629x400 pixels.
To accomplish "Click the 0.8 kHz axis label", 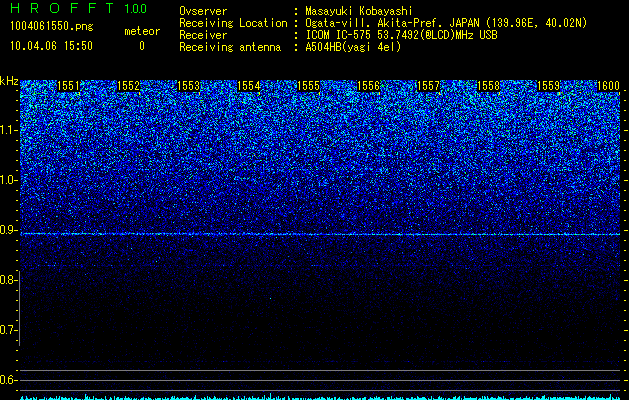I will (8, 280).
